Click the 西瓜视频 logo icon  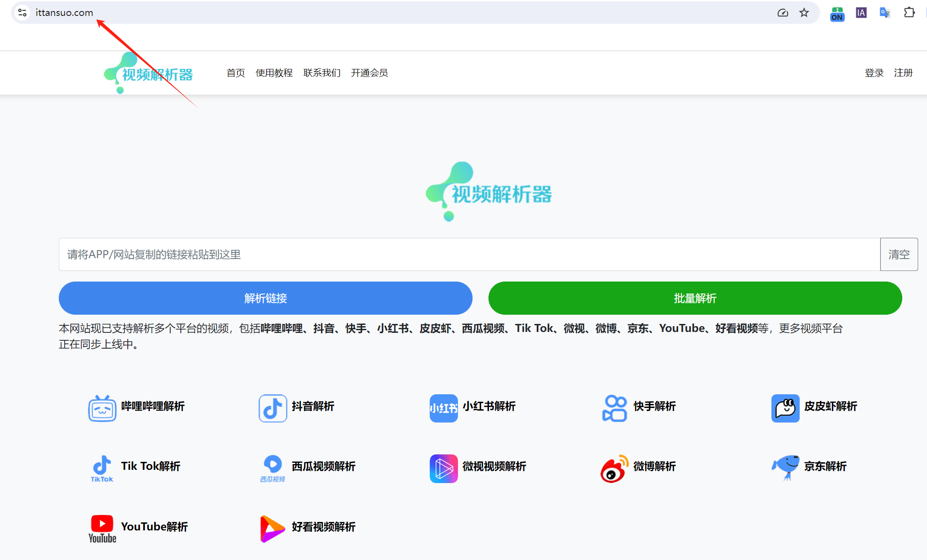[273, 469]
